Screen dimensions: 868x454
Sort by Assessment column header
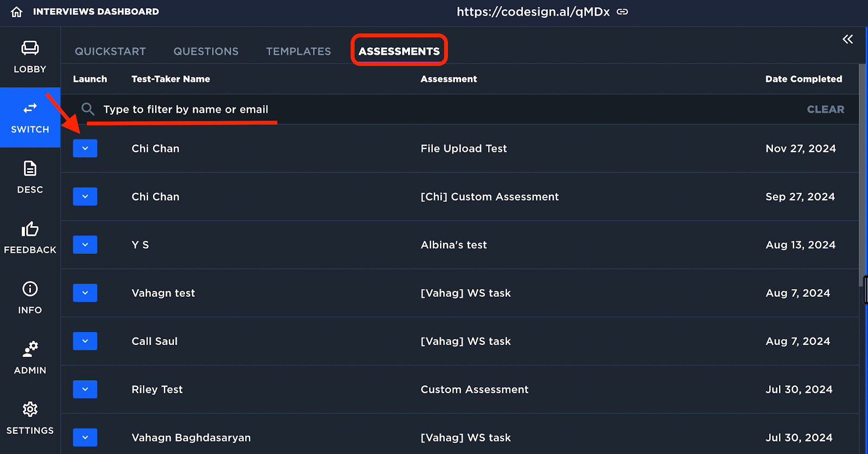point(449,79)
